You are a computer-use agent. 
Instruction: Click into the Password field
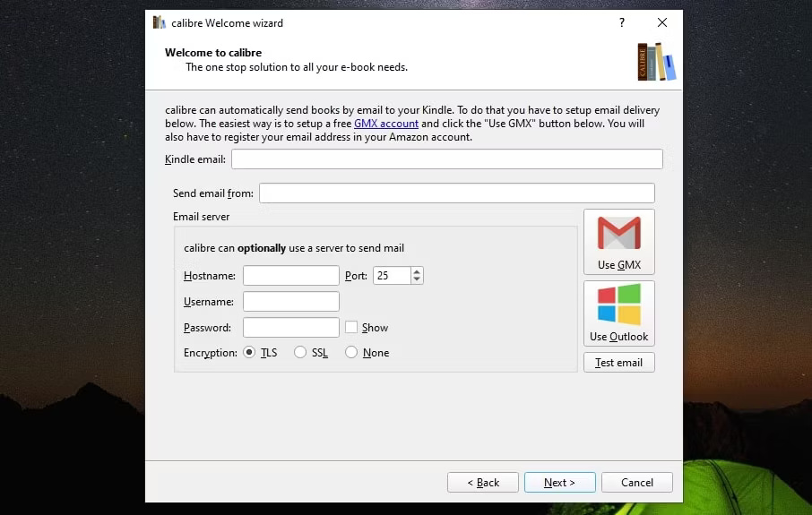(291, 327)
